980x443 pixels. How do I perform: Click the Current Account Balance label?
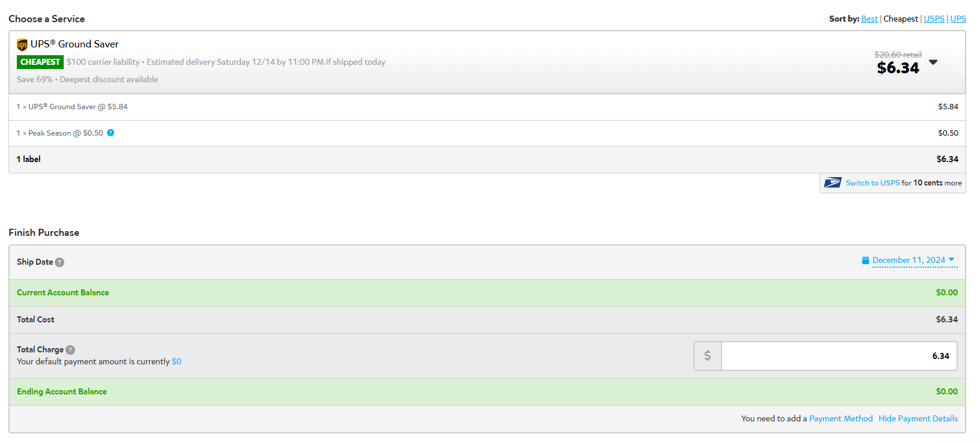tap(63, 292)
